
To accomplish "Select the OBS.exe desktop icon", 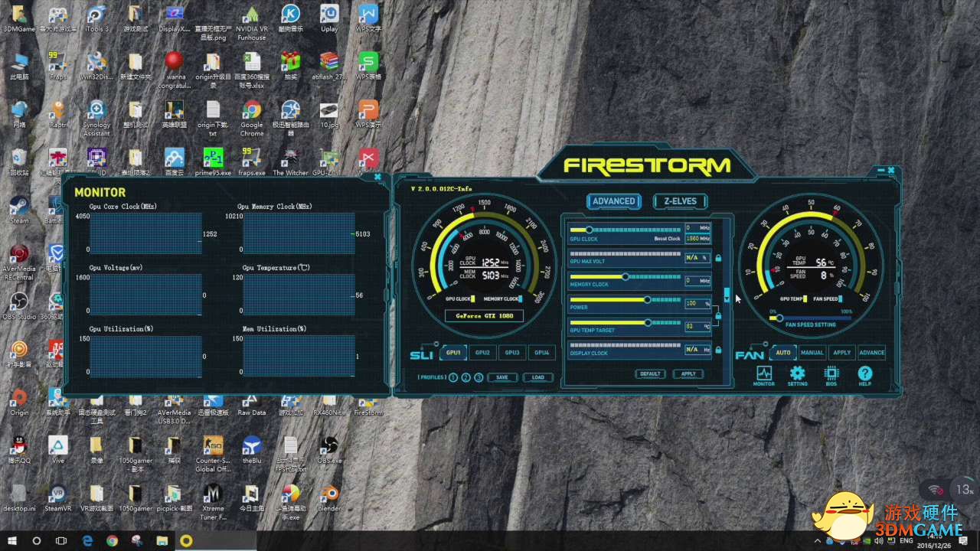I will [x=329, y=450].
